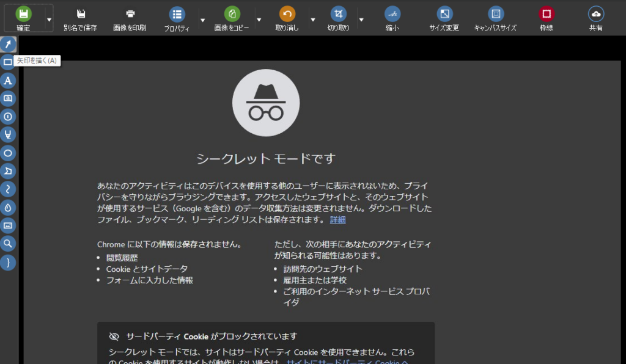The width and height of the screenshot is (626, 364).
Task: Select the freehand squiggle tool
Action: [8, 189]
